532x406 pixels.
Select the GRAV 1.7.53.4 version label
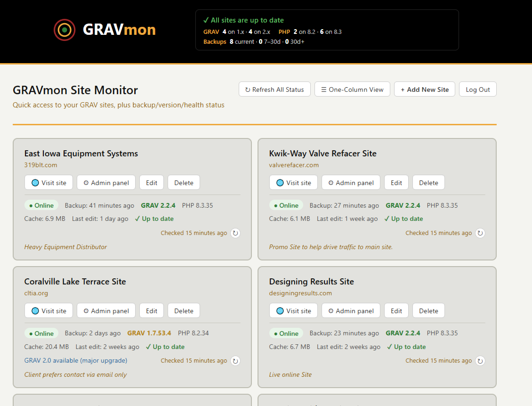coord(149,333)
